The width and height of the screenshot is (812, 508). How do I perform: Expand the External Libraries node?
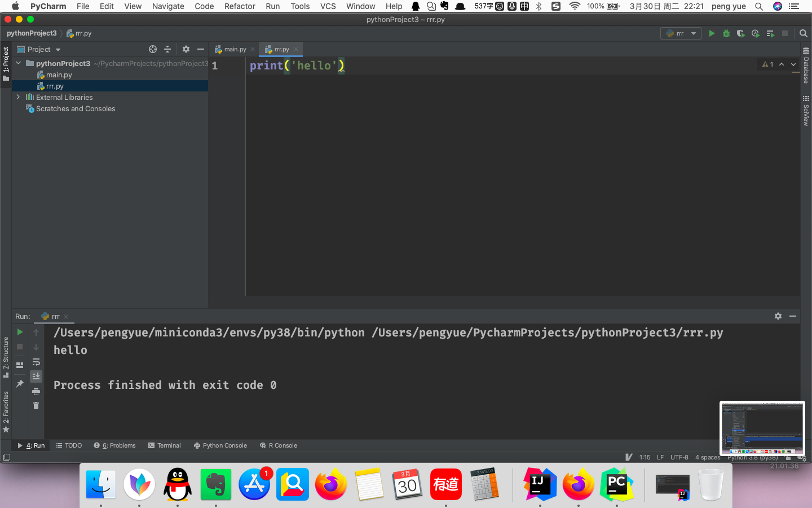pyautogui.click(x=17, y=97)
